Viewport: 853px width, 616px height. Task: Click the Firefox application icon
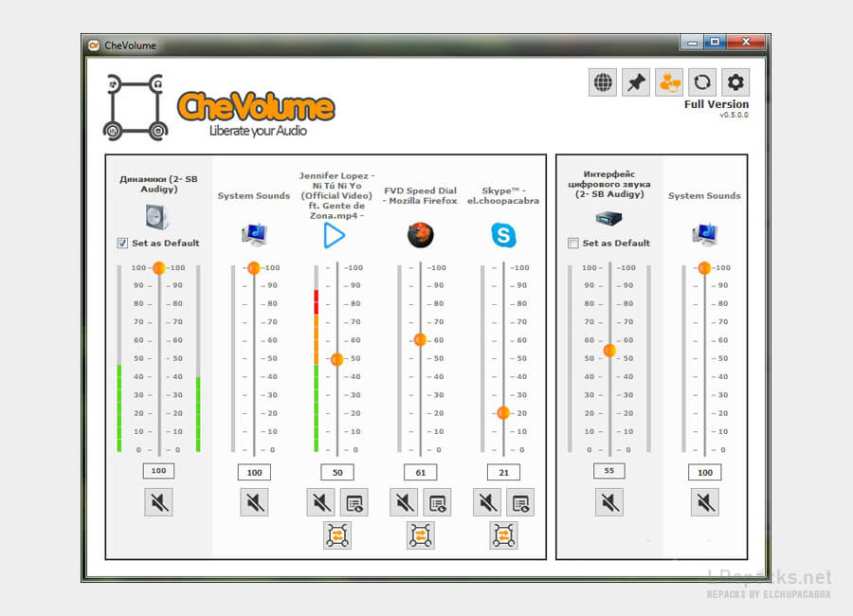pyautogui.click(x=421, y=235)
